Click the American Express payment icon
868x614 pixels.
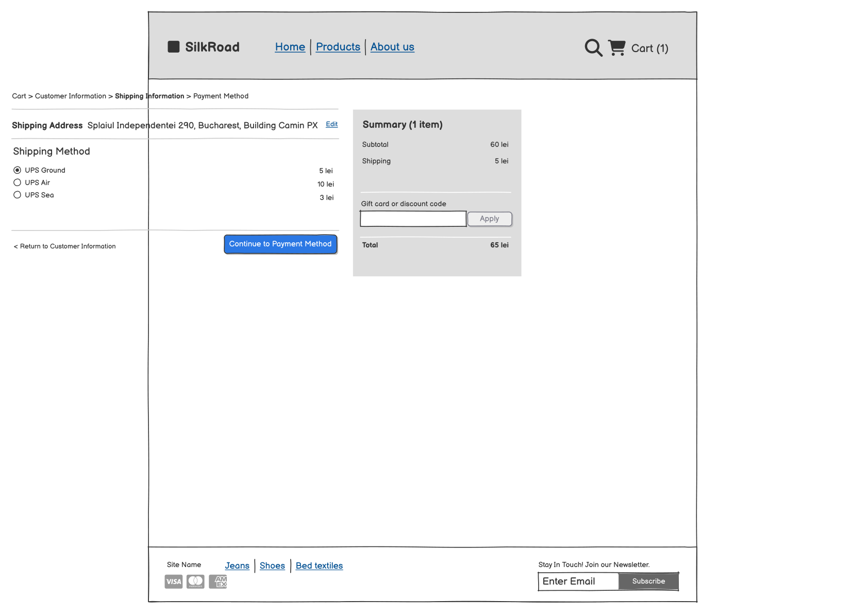pos(218,581)
